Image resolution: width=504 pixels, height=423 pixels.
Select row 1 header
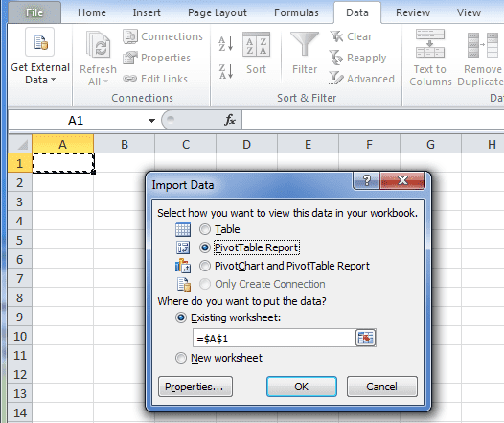point(20,163)
